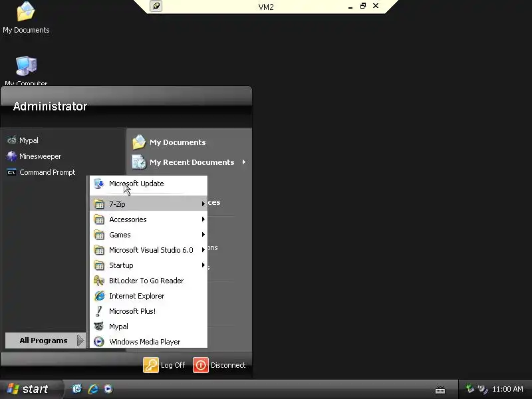Open Microsoft Update from programs menu
The width and height of the screenshot is (532, 399).
pos(148,184)
